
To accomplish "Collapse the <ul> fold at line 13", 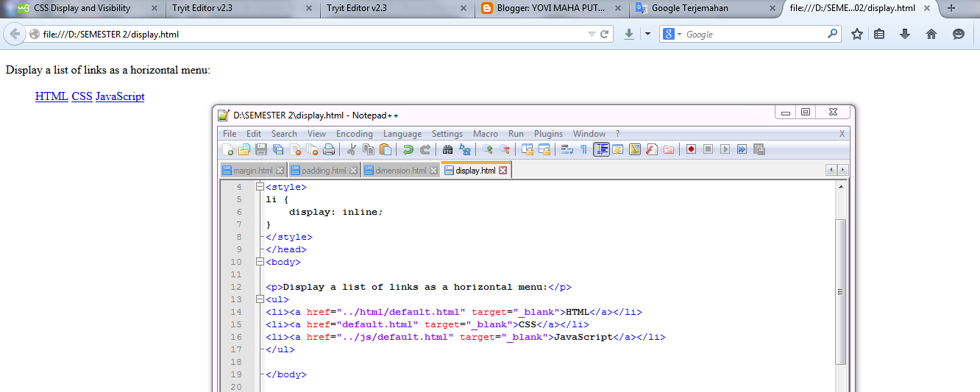I will (x=260, y=299).
